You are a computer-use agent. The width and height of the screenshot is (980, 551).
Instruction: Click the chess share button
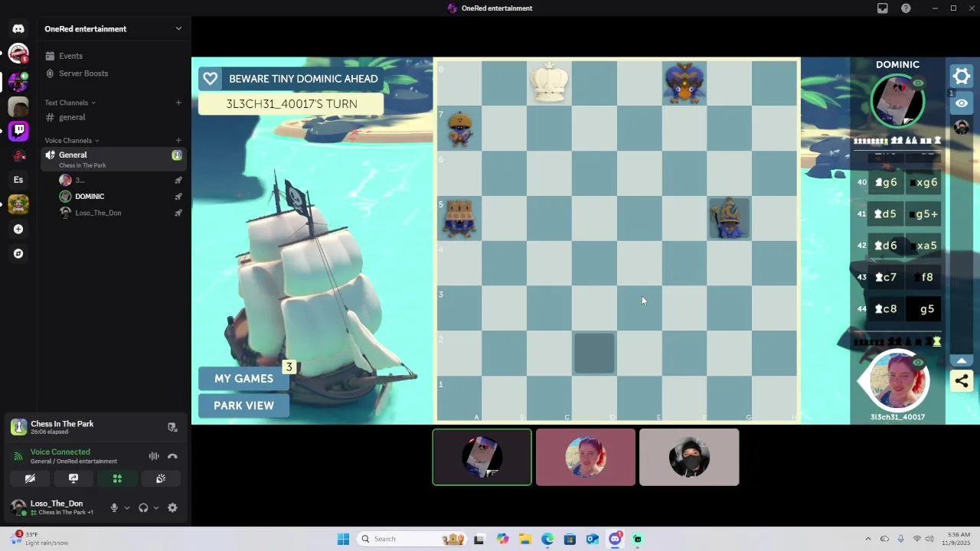coord(962,380)
